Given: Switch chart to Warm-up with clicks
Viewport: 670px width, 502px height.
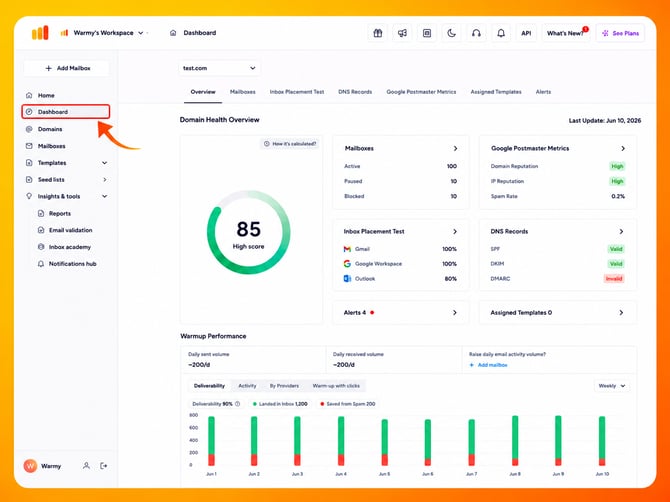Looking at the screenshot, I should 336,386.
